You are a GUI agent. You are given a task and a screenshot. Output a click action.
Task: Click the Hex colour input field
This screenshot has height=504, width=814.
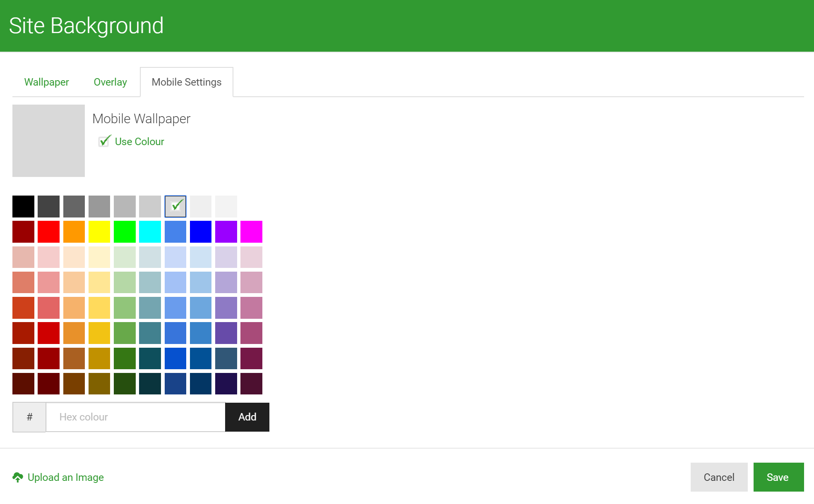pos(135,417)
